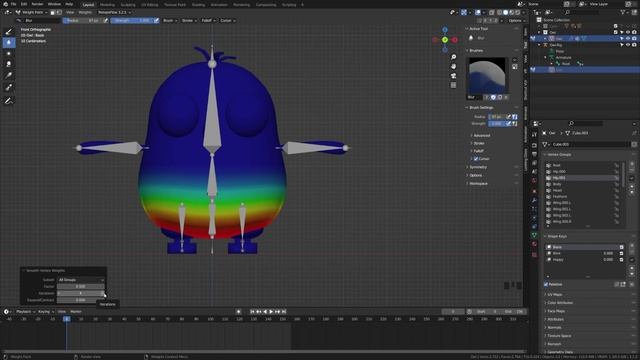640x360 pixels.
Task: Click the Play animation button
Action: pos(271,311)
